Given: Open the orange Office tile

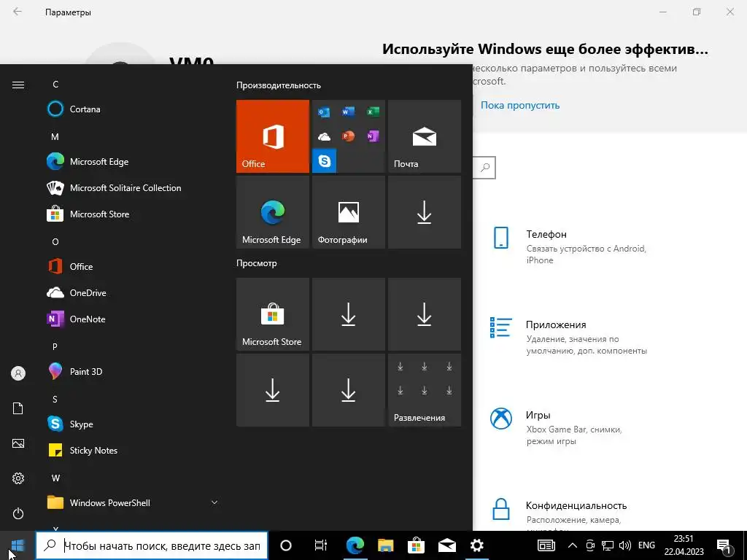Looking at the screenshot, I should click(273, 136).
